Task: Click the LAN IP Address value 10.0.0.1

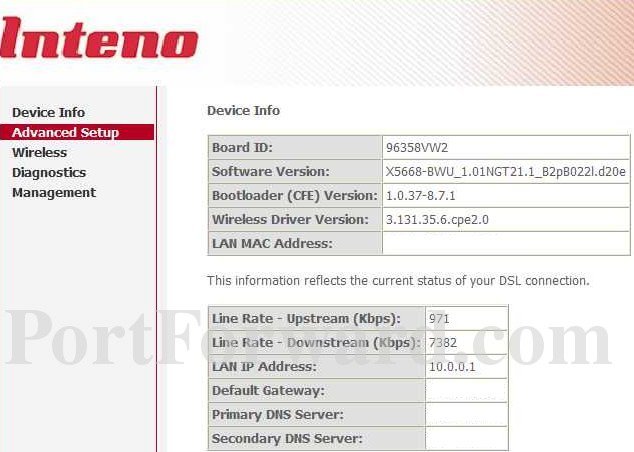Action: (452, 367)
